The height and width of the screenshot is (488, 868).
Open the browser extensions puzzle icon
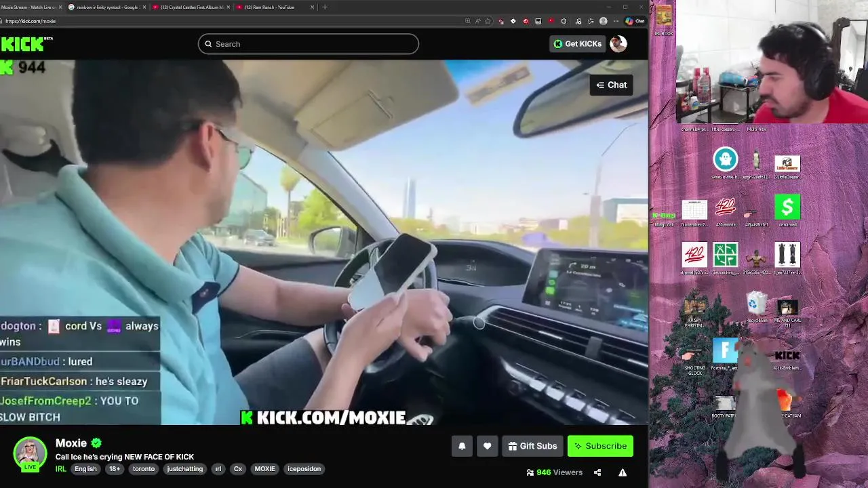coord(563,21)
